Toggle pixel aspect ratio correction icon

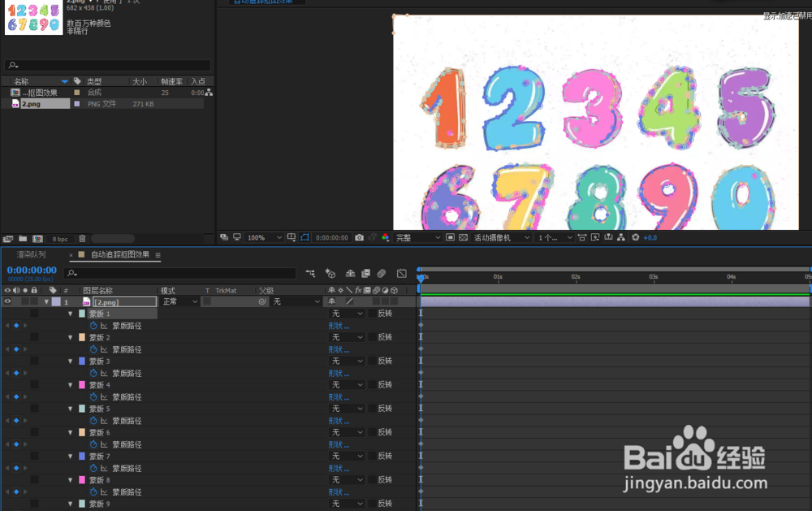[582, 237]
